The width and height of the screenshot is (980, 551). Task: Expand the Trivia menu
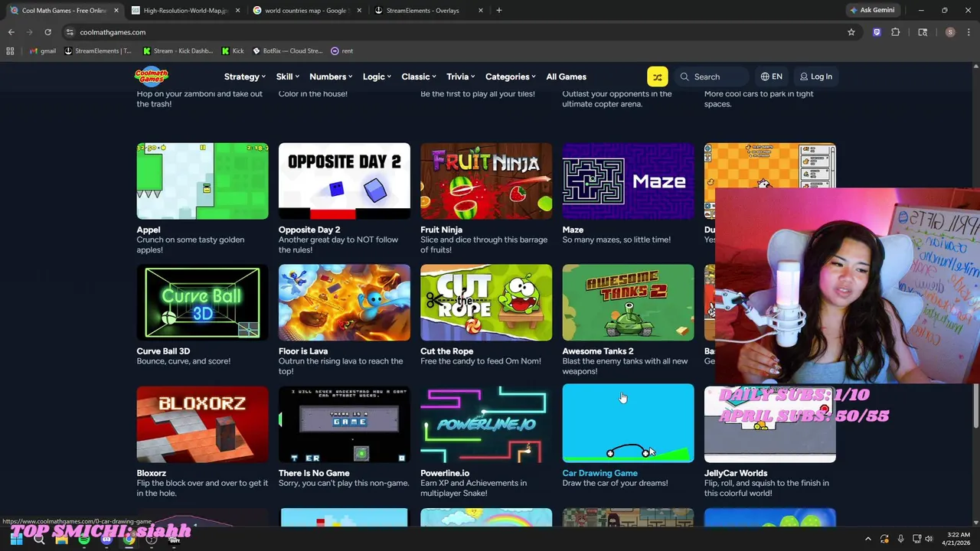coord(460,77)
